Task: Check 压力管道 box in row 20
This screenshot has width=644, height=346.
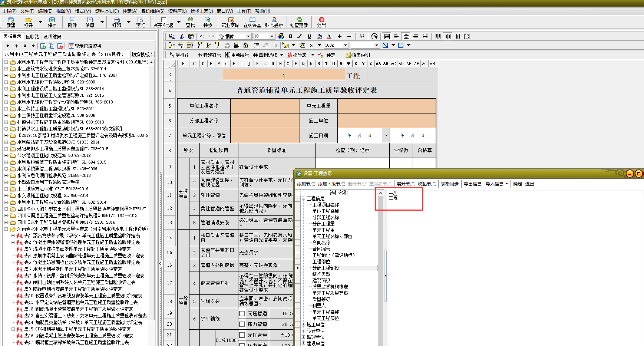Action: point(242,324)
